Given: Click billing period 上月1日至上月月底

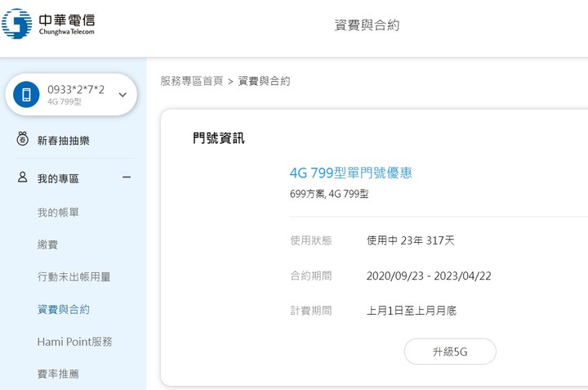Looking at the screenshot, I should pyautogui.click(x=412, y=311).
